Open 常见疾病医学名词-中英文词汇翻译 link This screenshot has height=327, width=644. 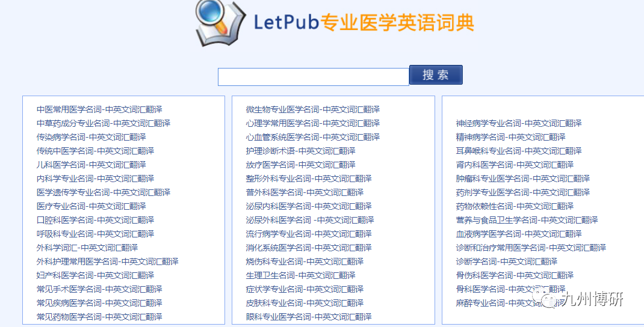(99, 303)
